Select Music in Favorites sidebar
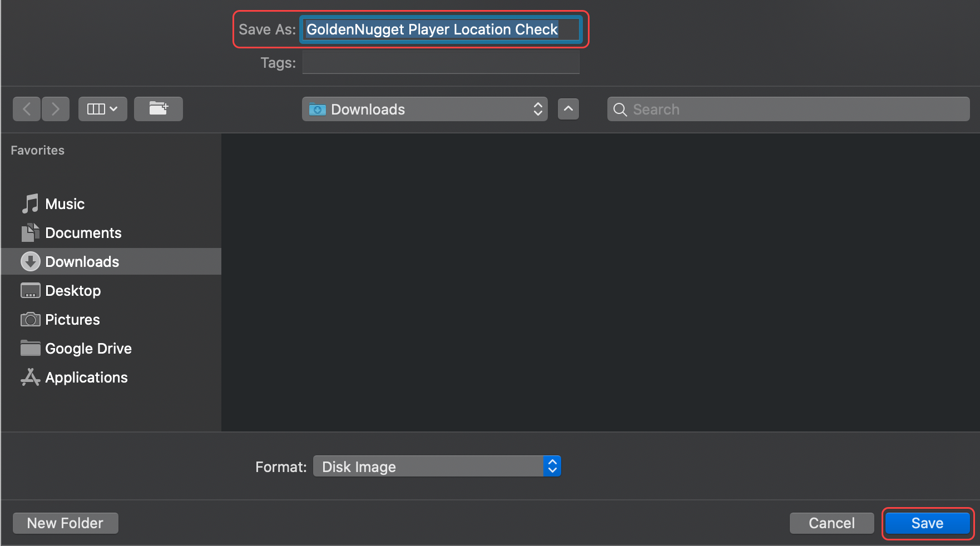980x546 pixels. 111,204
